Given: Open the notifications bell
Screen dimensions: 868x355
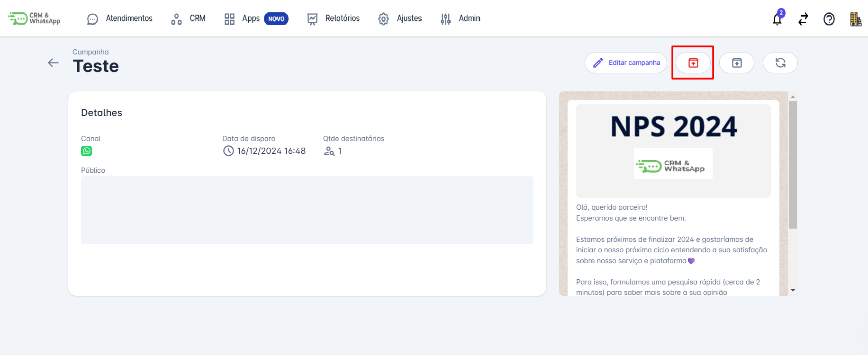Looking at the screenshot, I should point(777,19).
